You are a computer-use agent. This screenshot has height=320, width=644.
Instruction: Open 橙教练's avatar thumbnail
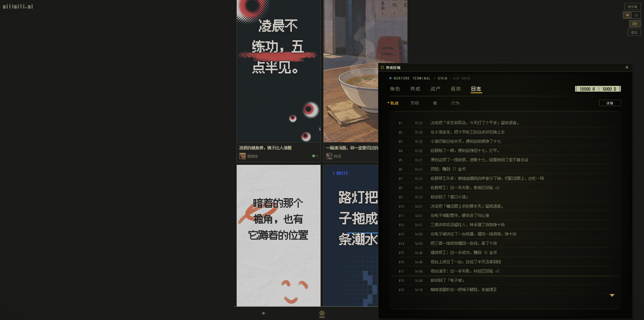(242, 156)
